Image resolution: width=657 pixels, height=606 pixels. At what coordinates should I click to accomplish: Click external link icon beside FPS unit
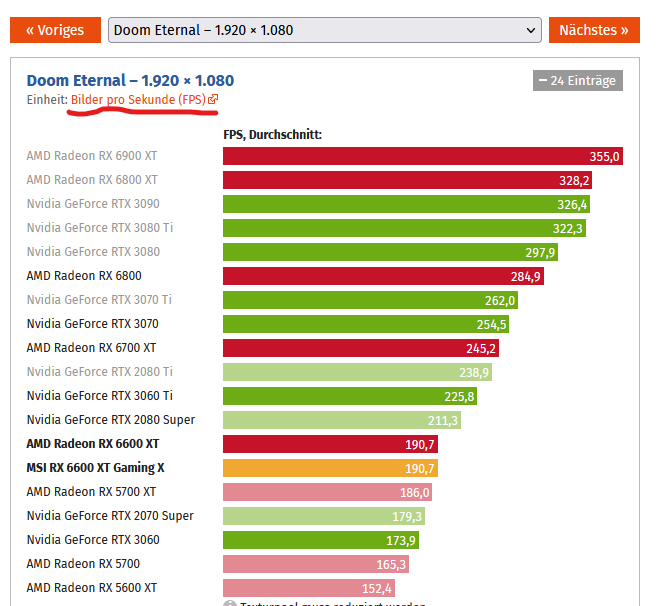213,99
